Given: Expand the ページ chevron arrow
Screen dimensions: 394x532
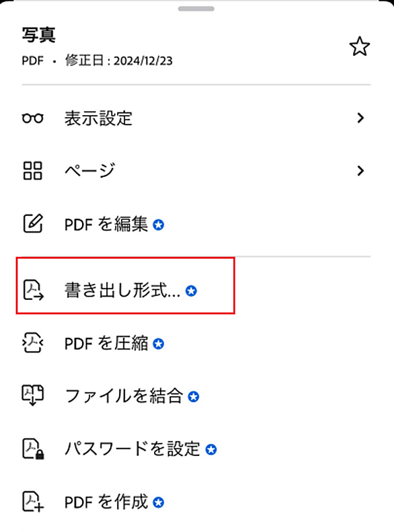Looking at the screenshot, I should point(360,171).
